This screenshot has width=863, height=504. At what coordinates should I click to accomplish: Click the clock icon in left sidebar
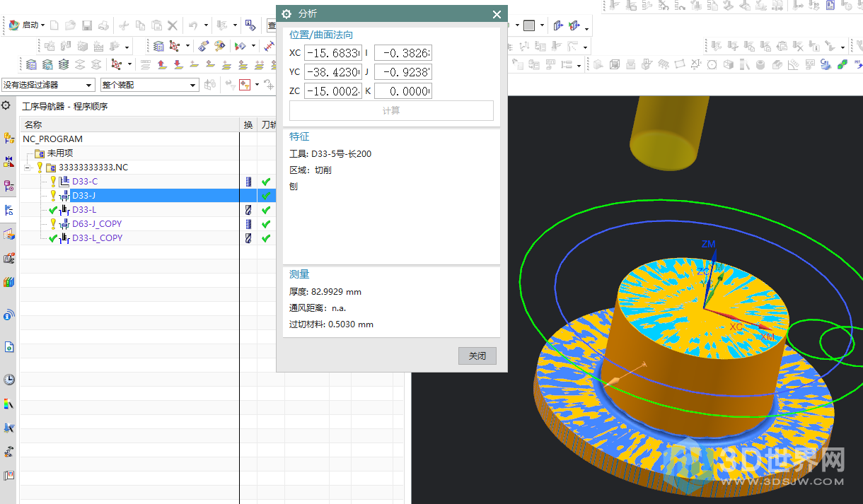pos(8,380)
